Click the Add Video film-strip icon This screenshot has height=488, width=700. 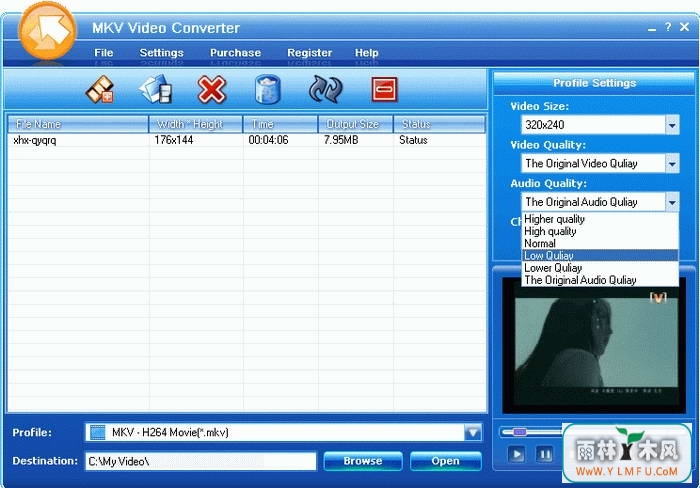tap(100, 89)
